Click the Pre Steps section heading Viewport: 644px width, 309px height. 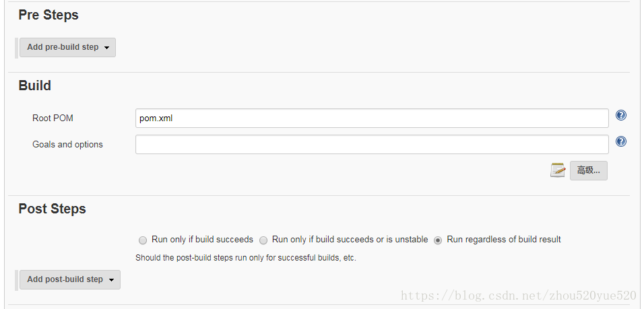pyautogui.click(x=49, y=15)
